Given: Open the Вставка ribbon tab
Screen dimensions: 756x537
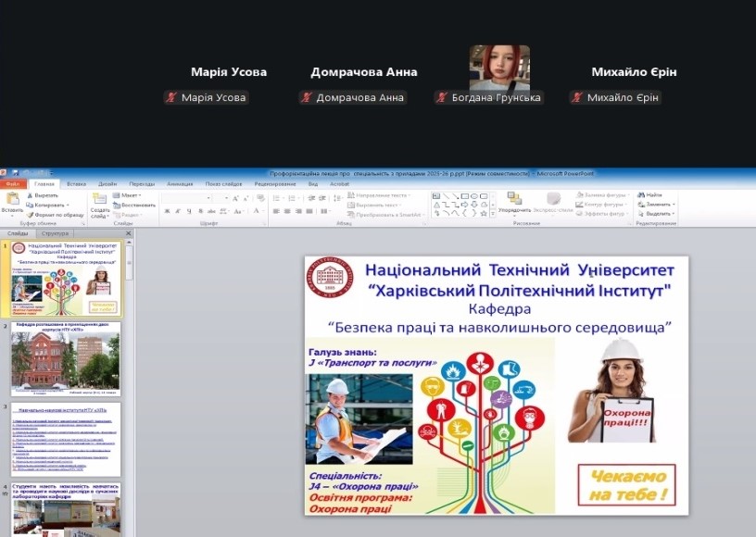Looking at the screenshot, I should [x=76, y=183].
